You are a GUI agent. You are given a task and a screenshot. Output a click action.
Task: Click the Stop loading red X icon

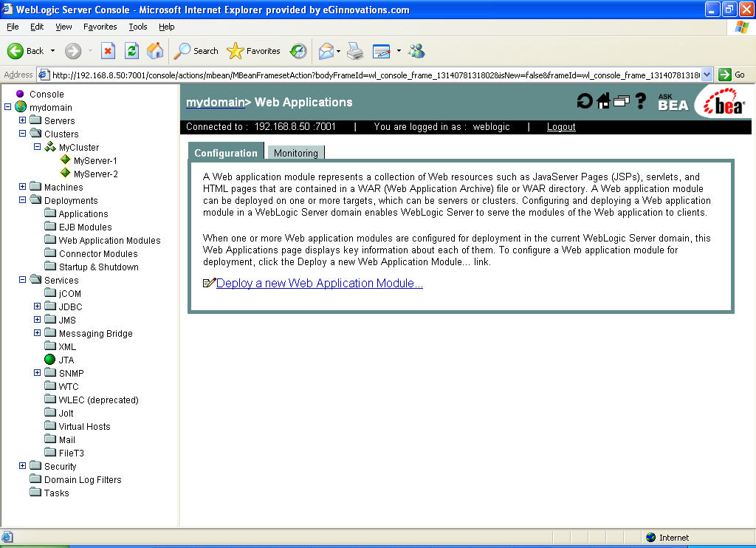tap(108, 51)
